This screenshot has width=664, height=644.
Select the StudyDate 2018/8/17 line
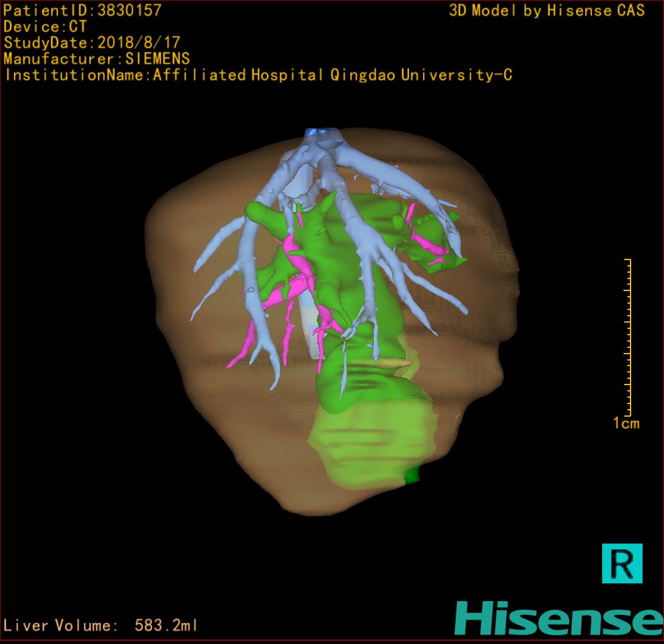point(92,43)
